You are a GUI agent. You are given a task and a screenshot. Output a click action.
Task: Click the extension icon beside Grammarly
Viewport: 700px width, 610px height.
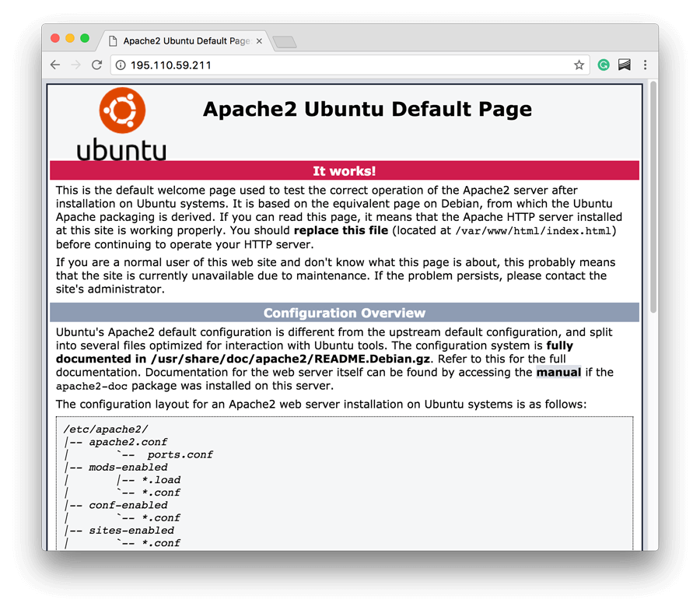pyautogui.click(x=625, y=65)
